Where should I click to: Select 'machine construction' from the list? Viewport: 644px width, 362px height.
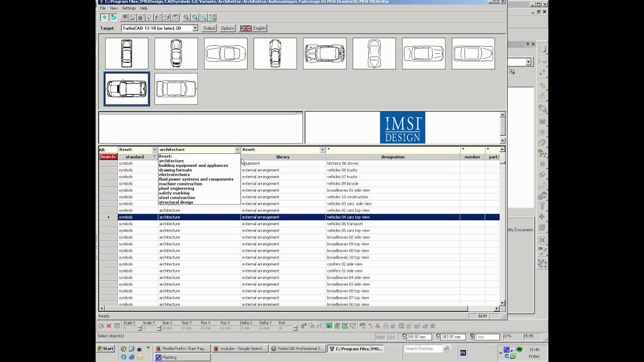180,184
